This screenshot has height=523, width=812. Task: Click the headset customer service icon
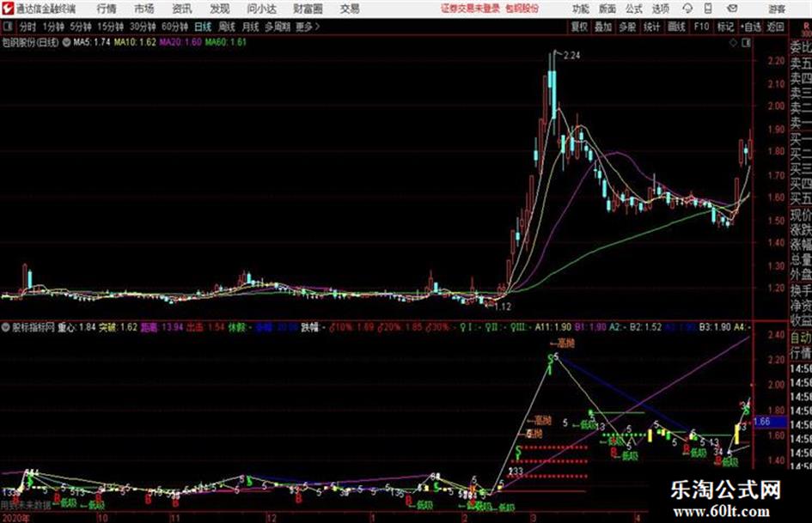[687, 9]
